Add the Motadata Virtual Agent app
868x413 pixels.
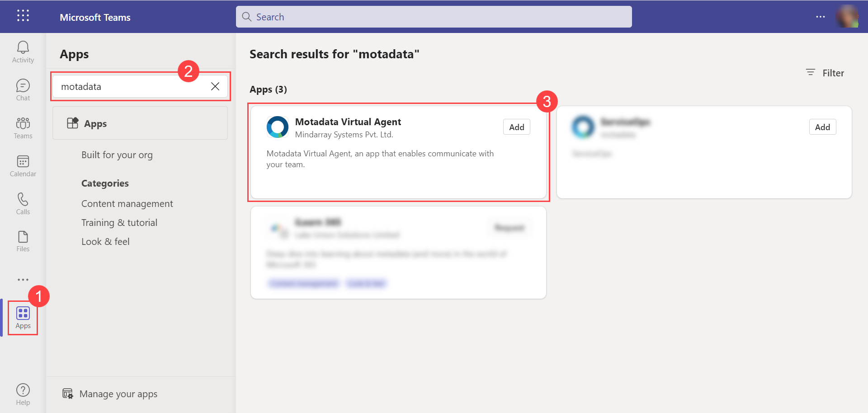click(516, 127)
